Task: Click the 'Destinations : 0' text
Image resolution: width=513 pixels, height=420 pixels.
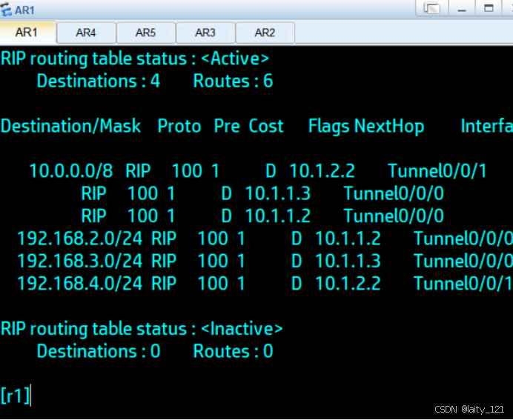Action: 99,351
